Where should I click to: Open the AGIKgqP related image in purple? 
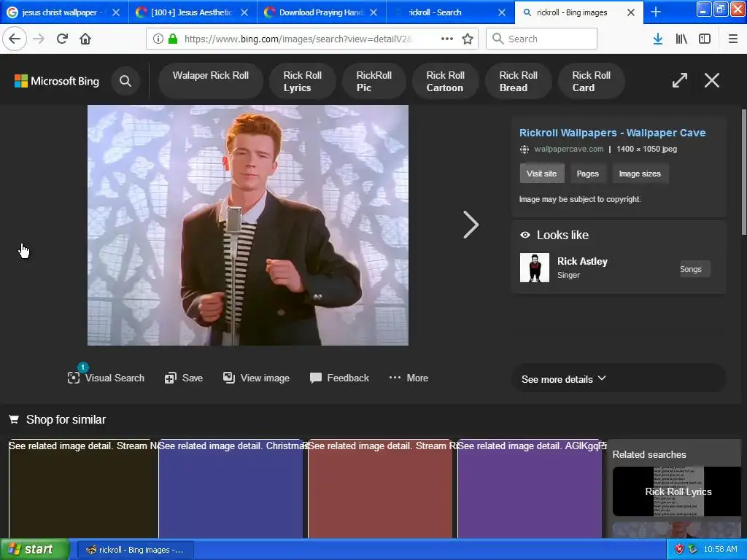tap(530, 489)
